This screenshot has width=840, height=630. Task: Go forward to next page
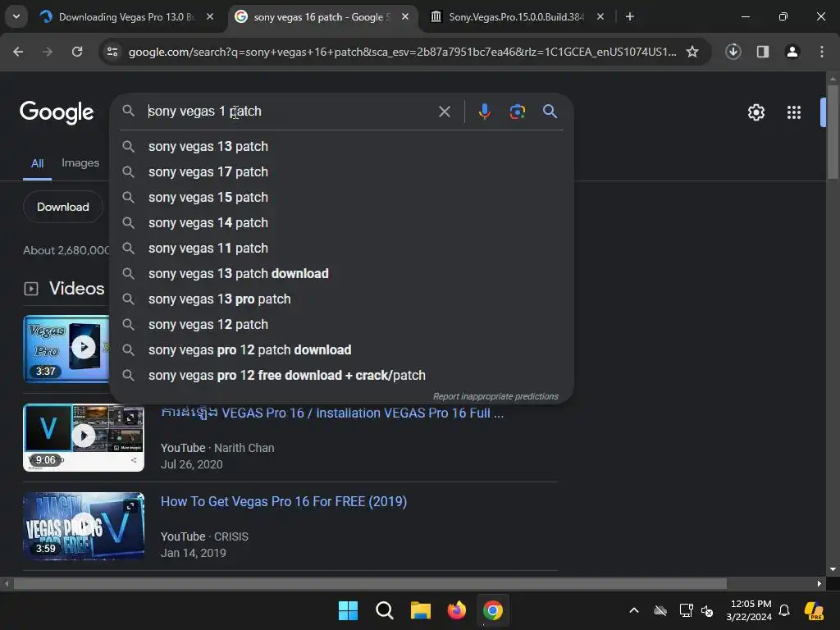click(48, 52)
